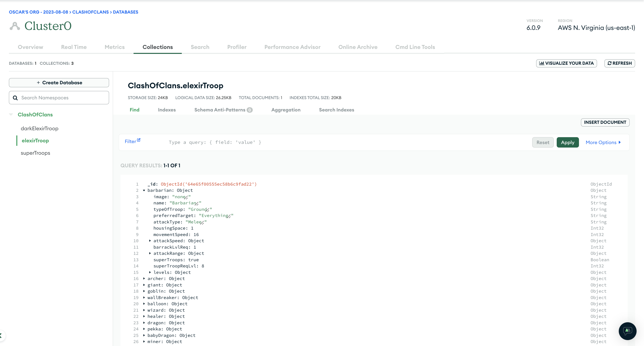This screenshot has width=644, height=346.
Task: Expand More Options in filter bar
Action: pos(603,142)
